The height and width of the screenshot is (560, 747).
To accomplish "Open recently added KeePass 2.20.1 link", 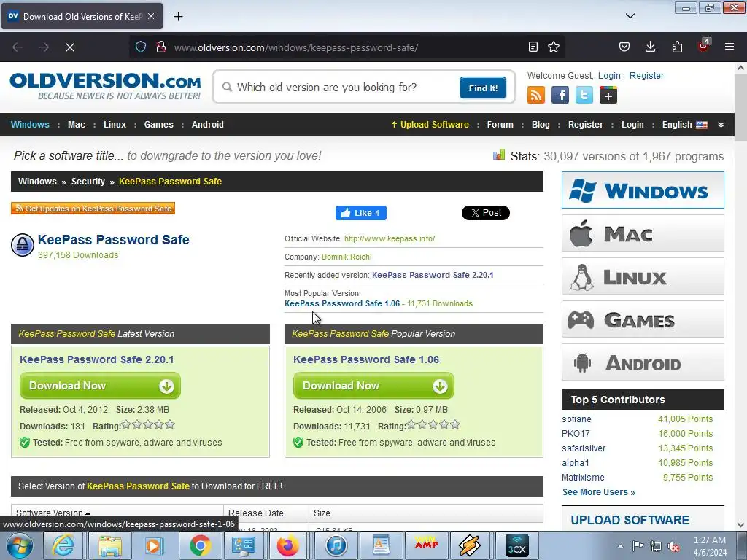I will (433, 275).
